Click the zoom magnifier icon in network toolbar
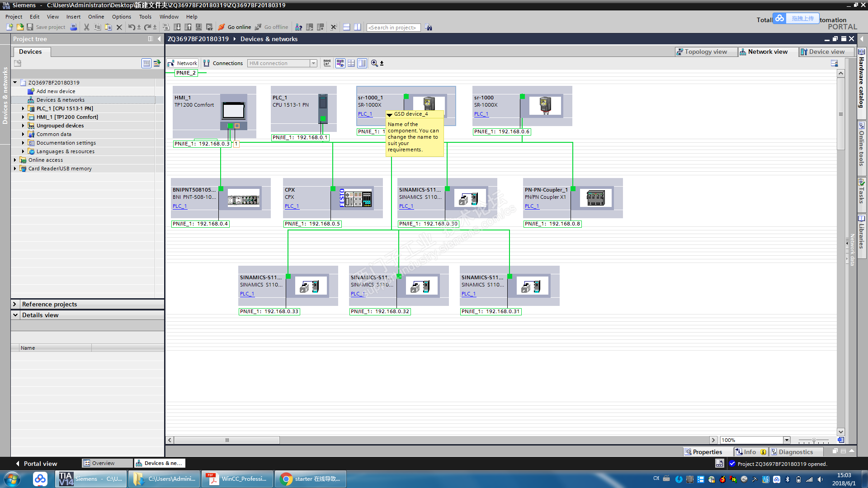Screen dimensions: 868x488 pyautogui.click(x=374, y=63)
